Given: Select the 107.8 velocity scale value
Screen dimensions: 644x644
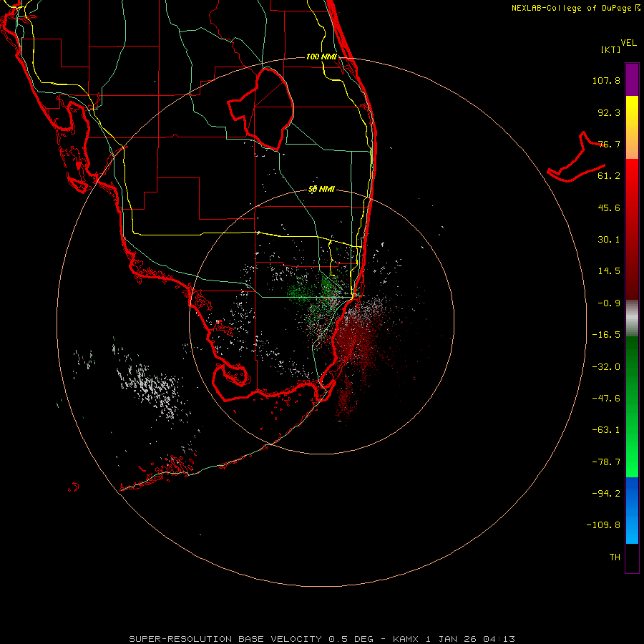Looking at the screenshot, I should (606, 80).
